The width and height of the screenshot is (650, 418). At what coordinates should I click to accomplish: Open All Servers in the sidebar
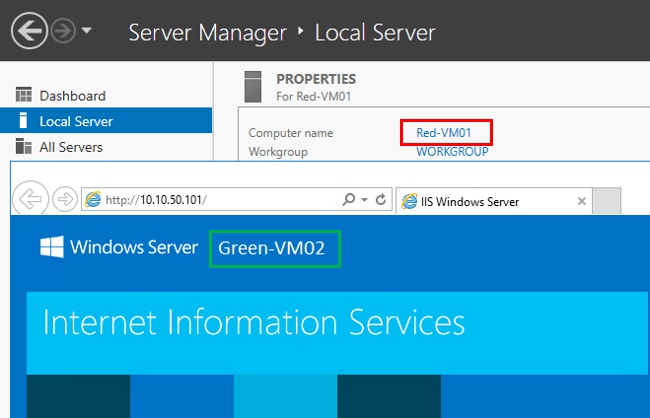71,147
